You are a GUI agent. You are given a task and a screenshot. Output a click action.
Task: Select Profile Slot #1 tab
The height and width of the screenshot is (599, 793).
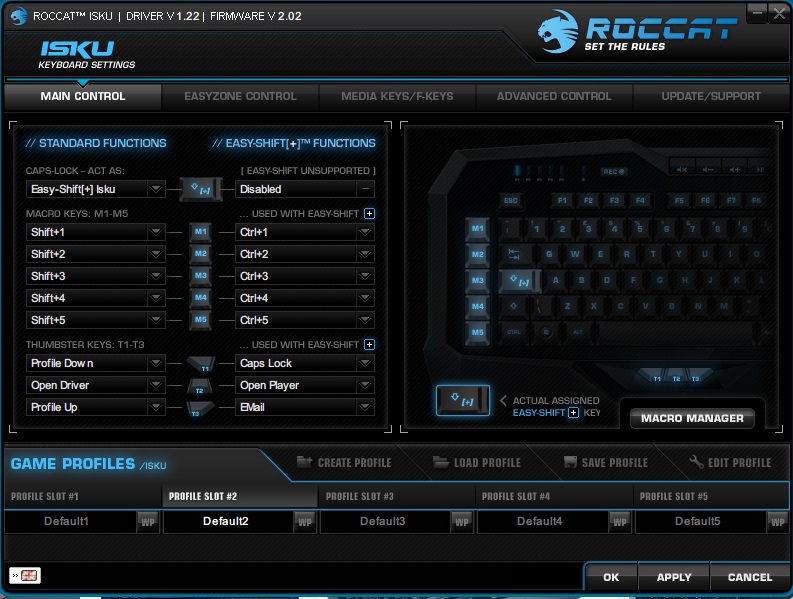tap(83, 496)
